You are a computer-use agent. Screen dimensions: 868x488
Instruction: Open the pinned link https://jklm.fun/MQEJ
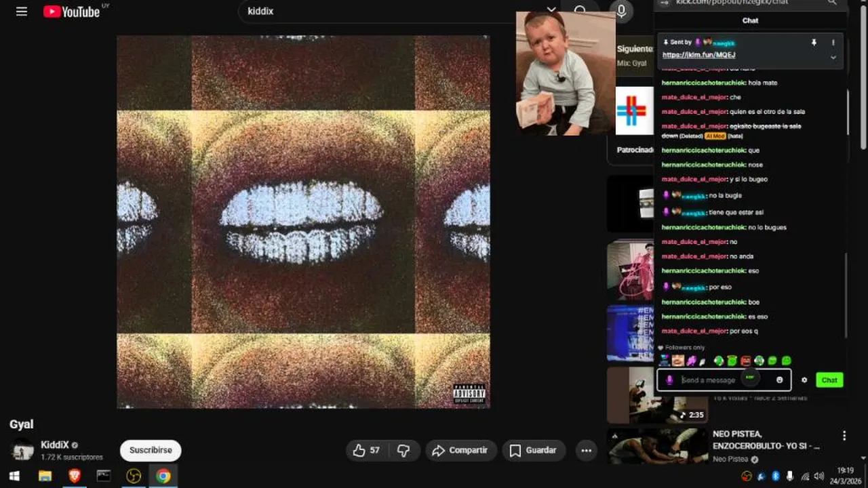tap(698, 55)
